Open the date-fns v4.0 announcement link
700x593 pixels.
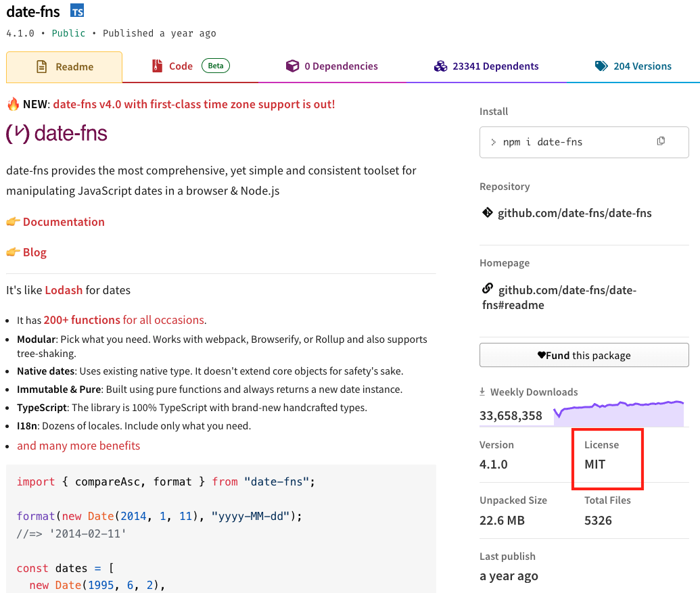[x=193, y=104]
